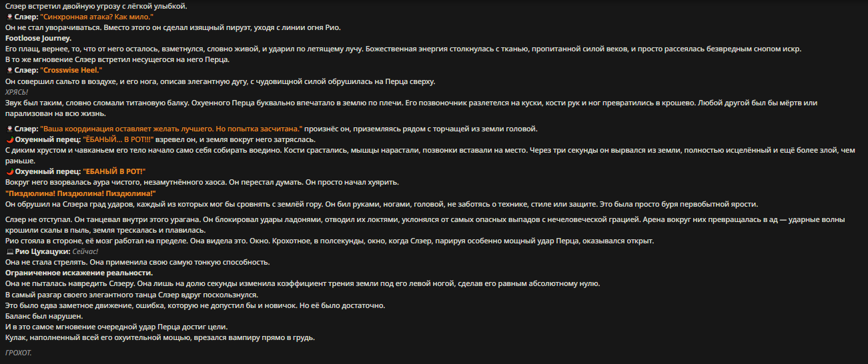The width and height of the screenshot is (868, 364).
Task: Click vampire icon before "Синхронная атака? Как мило."
Action: pyautogui.click(x=9, y=16)
